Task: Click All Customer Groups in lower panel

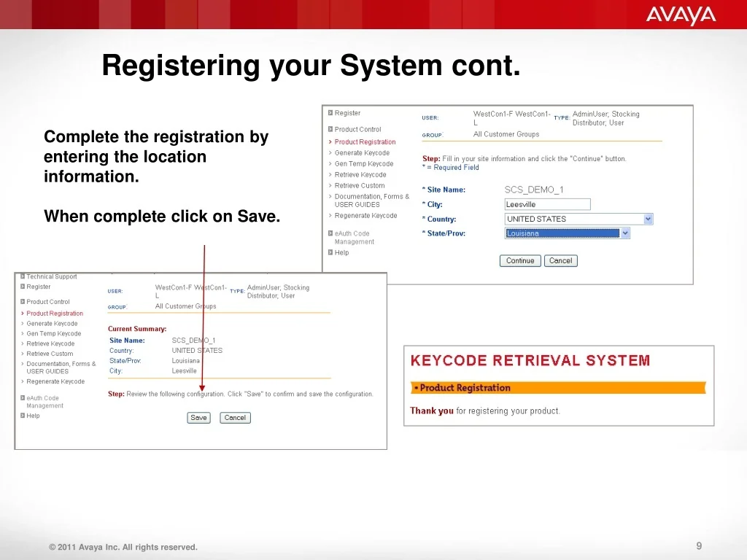Action: [186, 306]
